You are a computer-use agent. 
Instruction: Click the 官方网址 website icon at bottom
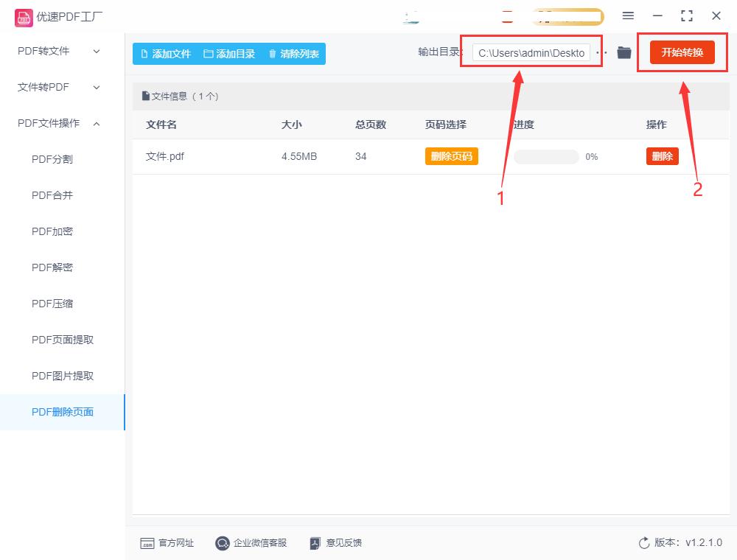tap(147, 543)
